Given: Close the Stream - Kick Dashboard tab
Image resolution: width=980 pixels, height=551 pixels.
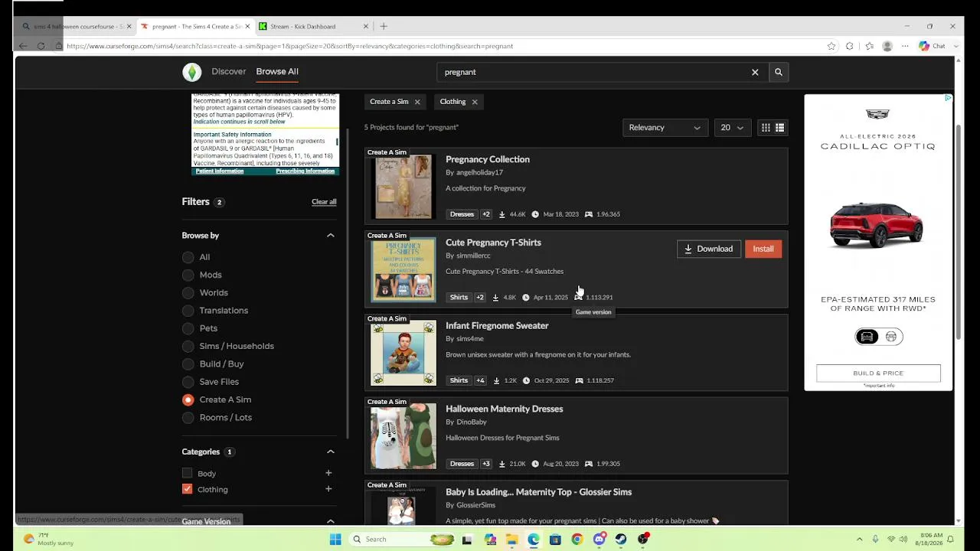Looking at the screenshot, I should (365, 26).
